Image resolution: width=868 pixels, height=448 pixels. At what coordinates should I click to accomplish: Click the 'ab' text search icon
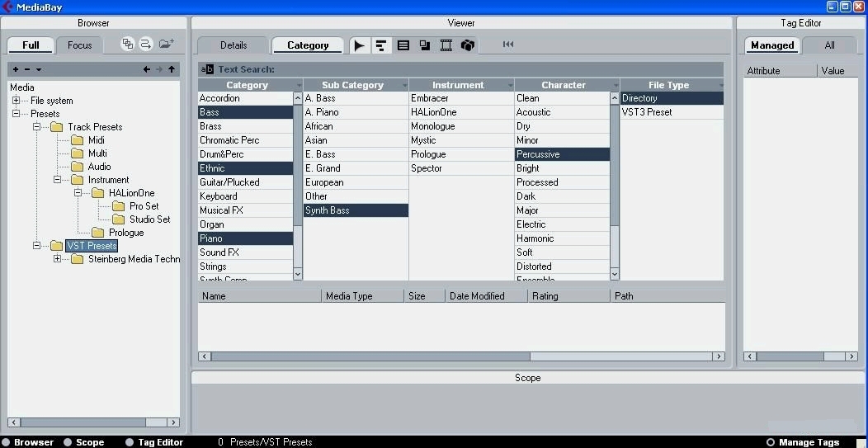207,69
